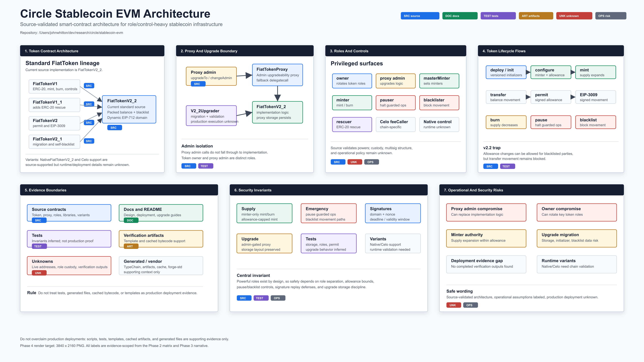Click the permit 'signed allowance' box

click(551, 97)
